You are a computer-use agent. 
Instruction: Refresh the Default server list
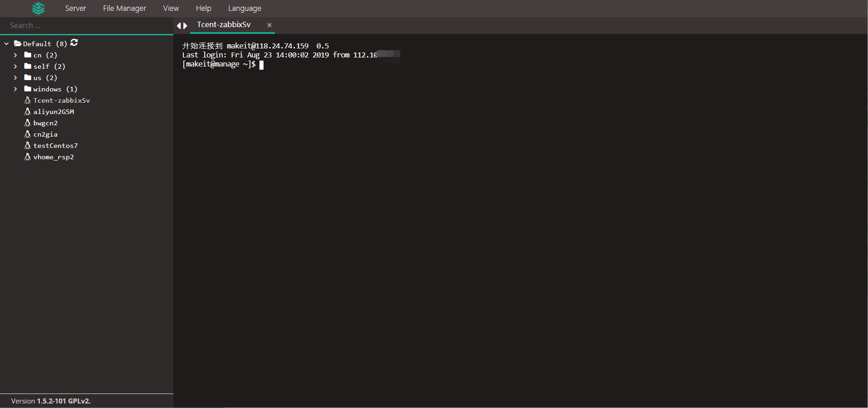tap(74, 43)
